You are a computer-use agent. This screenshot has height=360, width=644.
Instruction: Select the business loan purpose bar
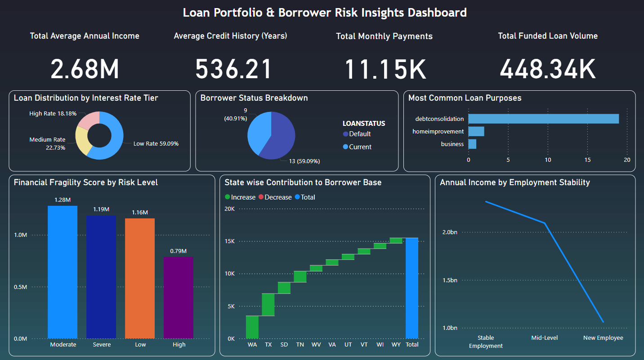(x=472, y=144)
